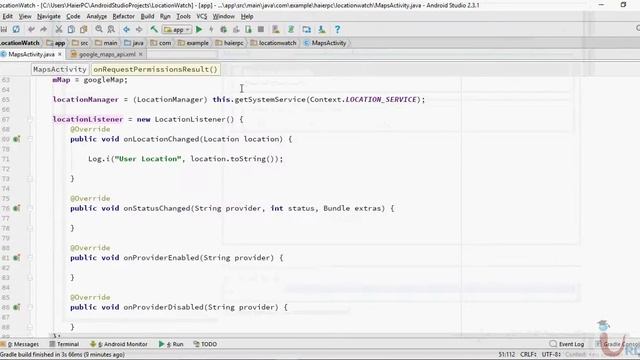Click the MapsActivity class in navigation bar
Image resolution: width=640 pixels, height=360 pixels.
pyautogui.click(x=325, y=43)
